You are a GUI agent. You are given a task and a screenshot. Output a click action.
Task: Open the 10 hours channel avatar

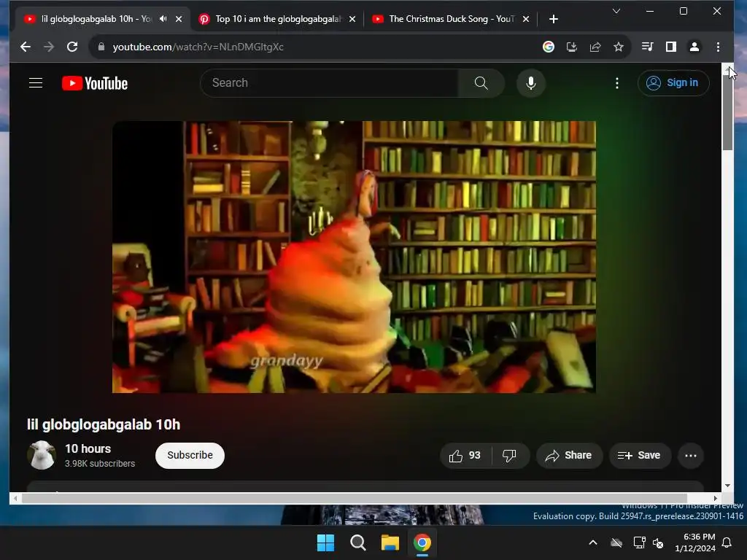(x=42, y=455)
